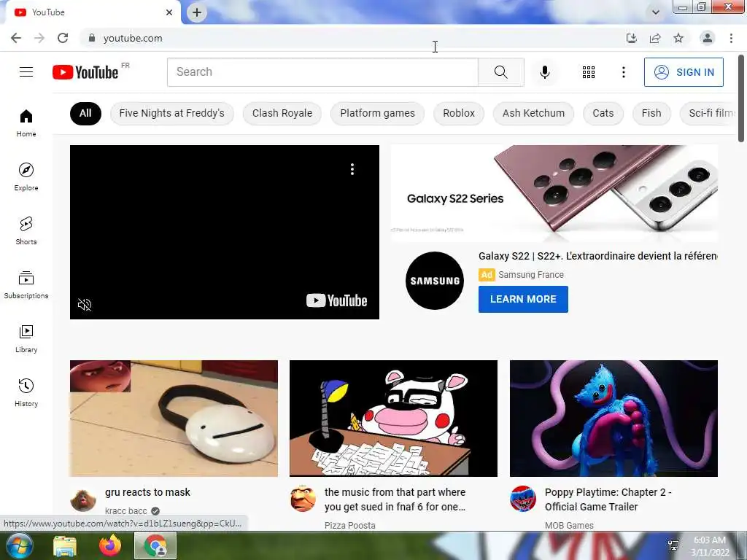The height and width of the screenshot is (560, 747).
Task: Open YouTube settings three-dot menu
Action: point(623,72)
